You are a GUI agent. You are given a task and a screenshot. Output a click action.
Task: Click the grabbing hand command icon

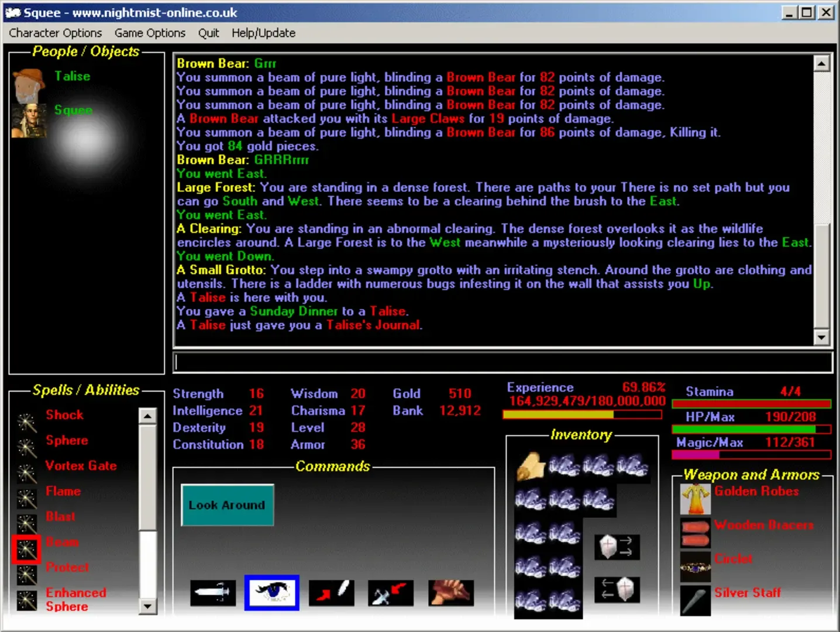(x=450, y=593)
